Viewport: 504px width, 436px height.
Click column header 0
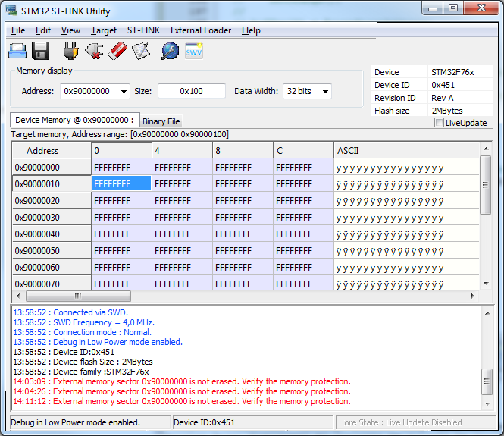[x=121, y=150]
